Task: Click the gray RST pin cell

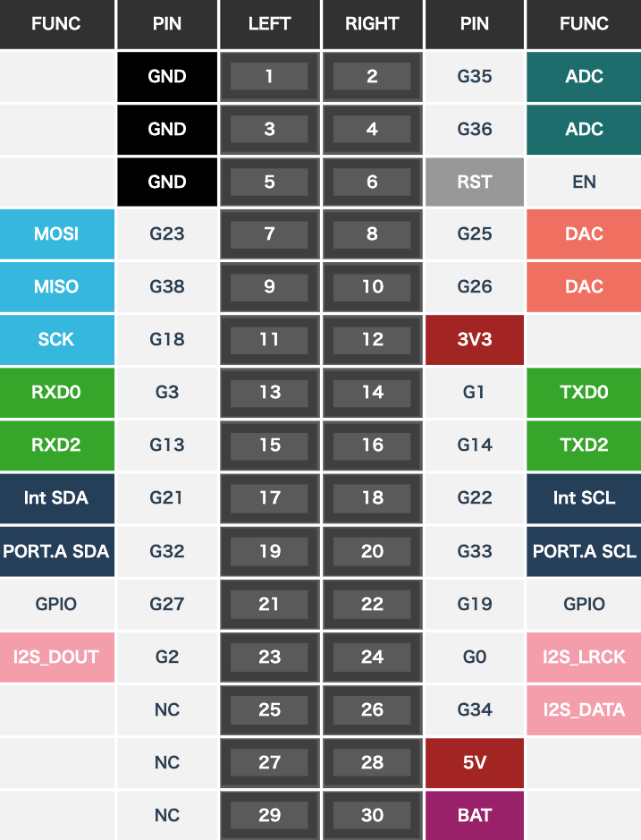Action: (x=474, y=182)
